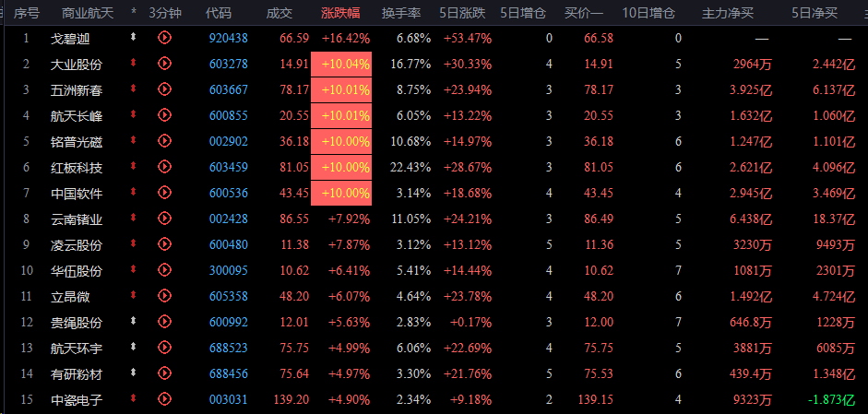Open 3-minute chart icon for 中国软件
The image size is (868, 414).
pyautogui.click(x=164, y=193)
